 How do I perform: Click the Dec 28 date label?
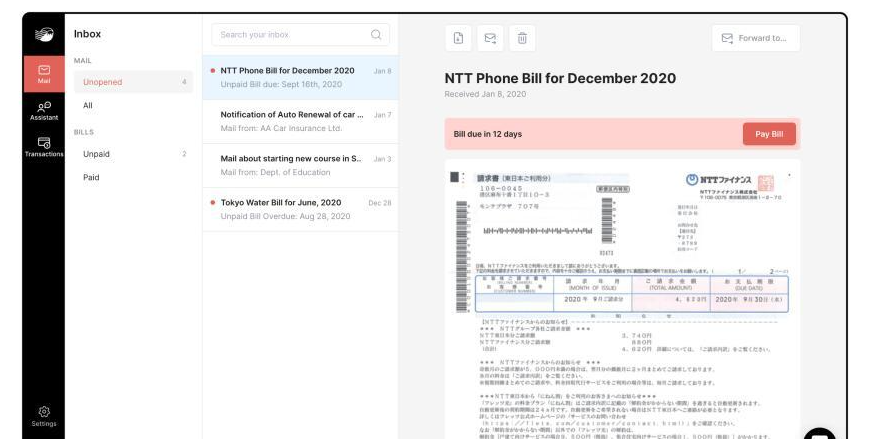tap(380, 203)
